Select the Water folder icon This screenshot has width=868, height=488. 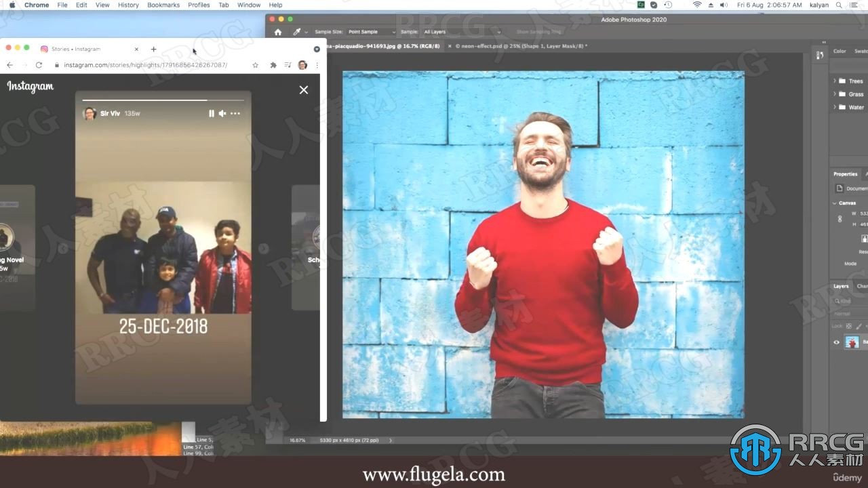842,107
